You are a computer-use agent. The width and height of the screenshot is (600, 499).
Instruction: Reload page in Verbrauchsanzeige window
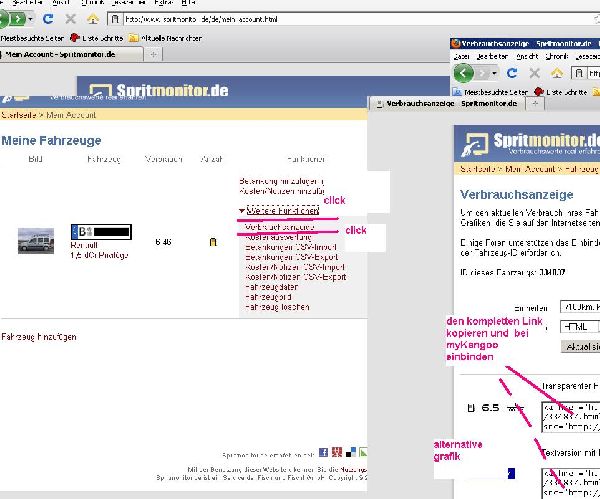(512, 73)
